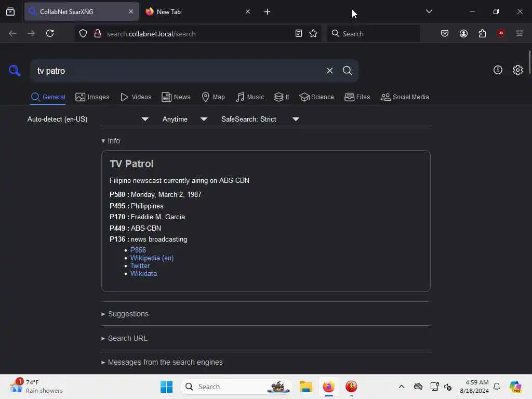Screen dimensions: 532x399
Task: Open the Extensions puzzle icon
Action: [x=482, y=33]
